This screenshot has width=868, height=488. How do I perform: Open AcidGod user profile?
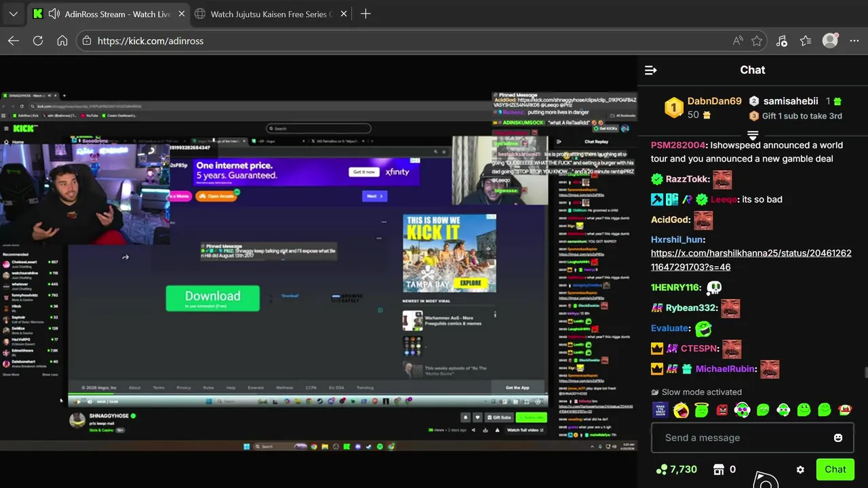coord(670,220)
